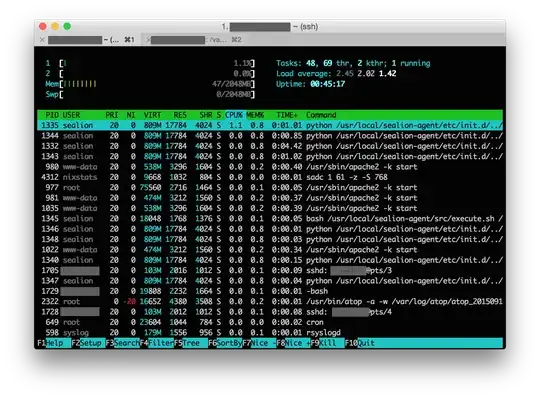
Task: Sort by the TIME+ column header
Action: [287, 115]
